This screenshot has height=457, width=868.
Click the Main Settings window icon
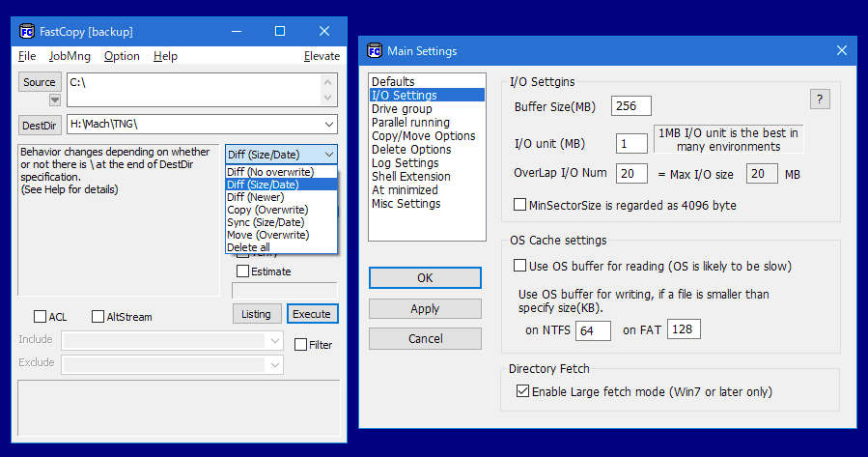click(374, 51)
